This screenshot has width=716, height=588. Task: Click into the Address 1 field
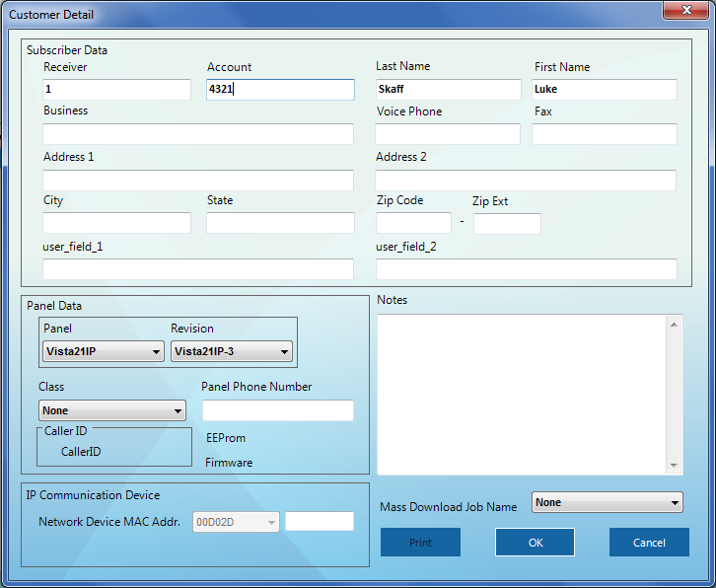[198, 181]
